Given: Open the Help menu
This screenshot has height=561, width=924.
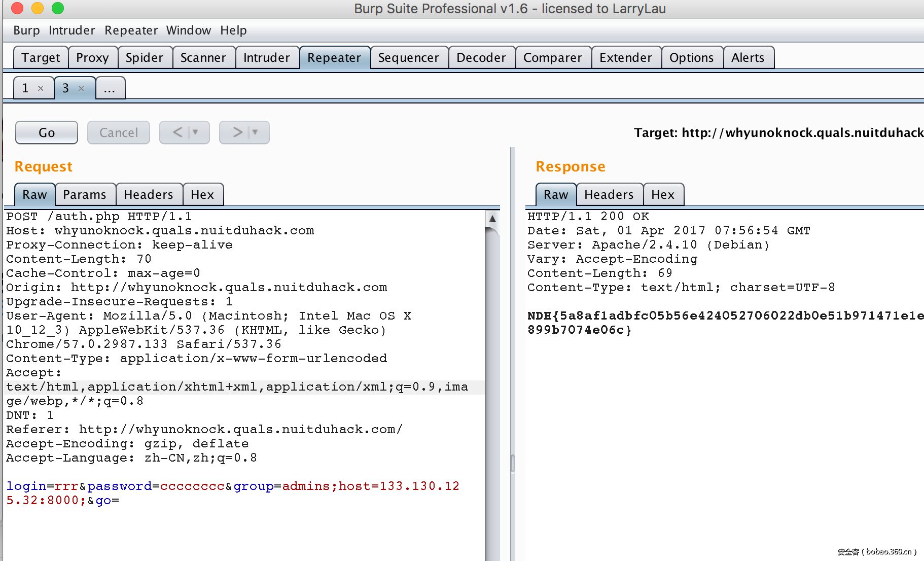Looking at the screenshot, I should 233,30.
